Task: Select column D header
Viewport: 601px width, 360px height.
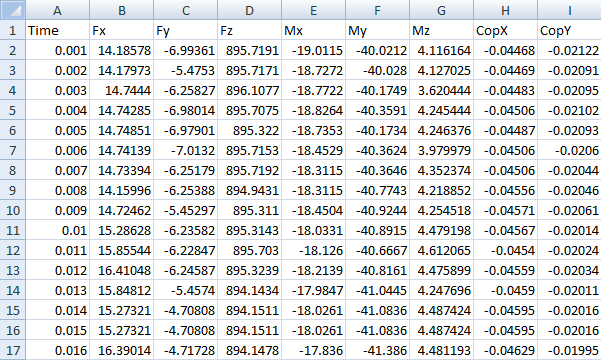Action: (x=250, y=10)
